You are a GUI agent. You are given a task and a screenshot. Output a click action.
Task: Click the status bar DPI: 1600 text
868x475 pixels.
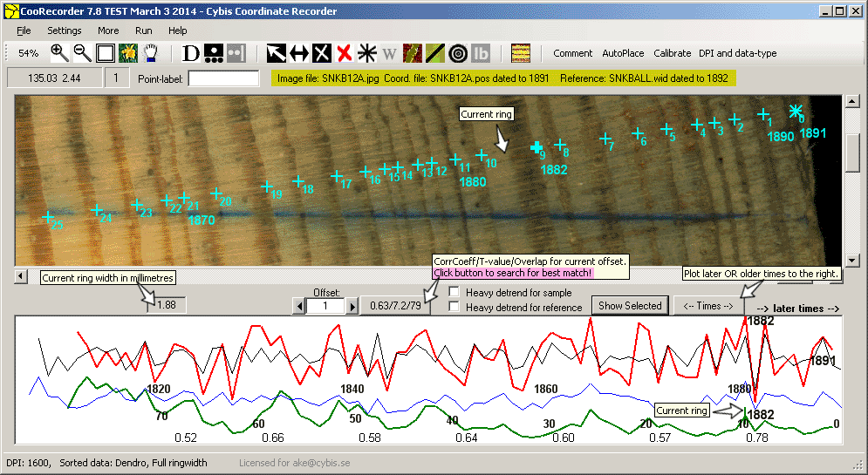point(29,463)
